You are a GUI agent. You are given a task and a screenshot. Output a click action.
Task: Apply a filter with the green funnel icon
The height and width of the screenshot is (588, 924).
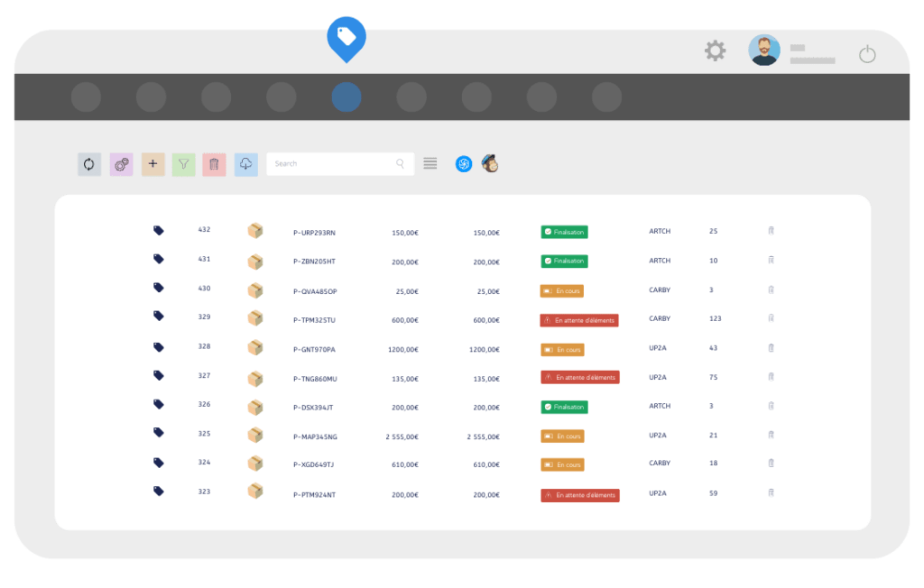183,164
